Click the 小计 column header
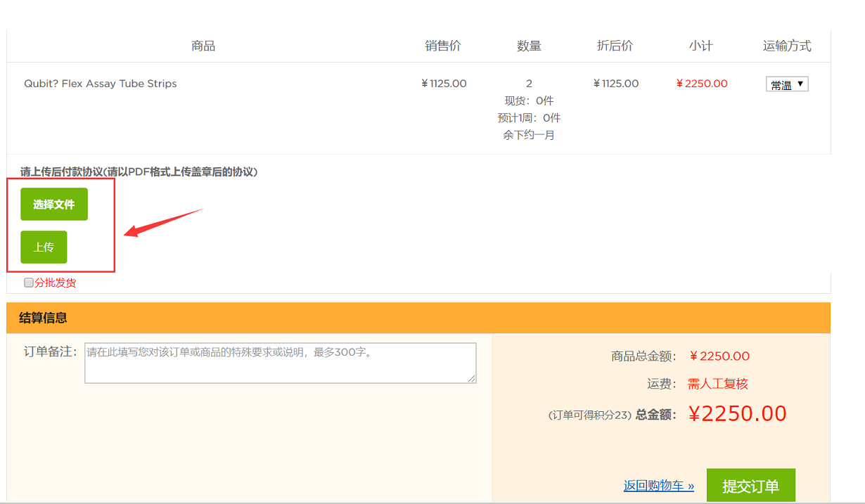This screenshot has height=504, width=865. click(701, 46)
